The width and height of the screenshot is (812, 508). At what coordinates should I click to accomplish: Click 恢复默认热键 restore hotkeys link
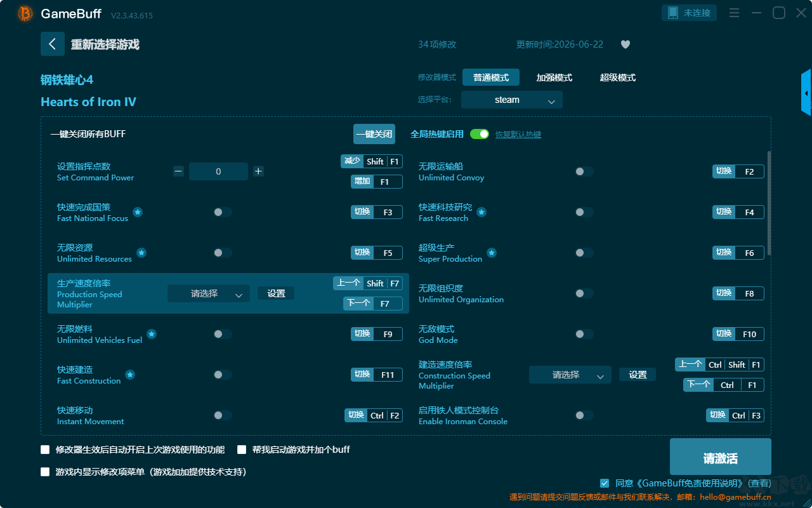[518, 135]
